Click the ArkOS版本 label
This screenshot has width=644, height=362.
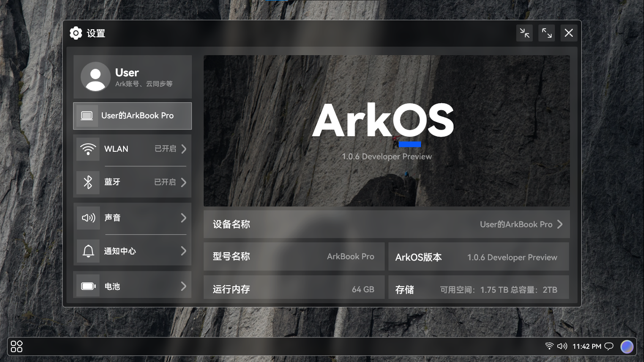419,257
